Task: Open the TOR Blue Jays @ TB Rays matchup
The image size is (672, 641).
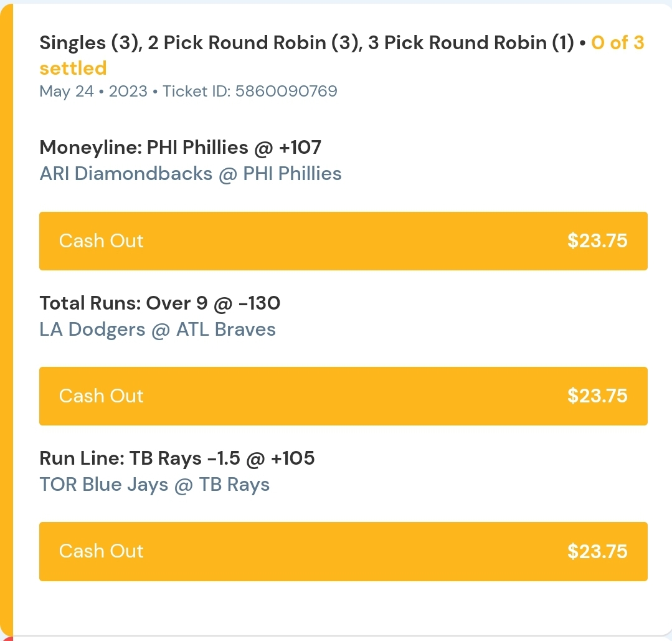Action: coord(154,484)
